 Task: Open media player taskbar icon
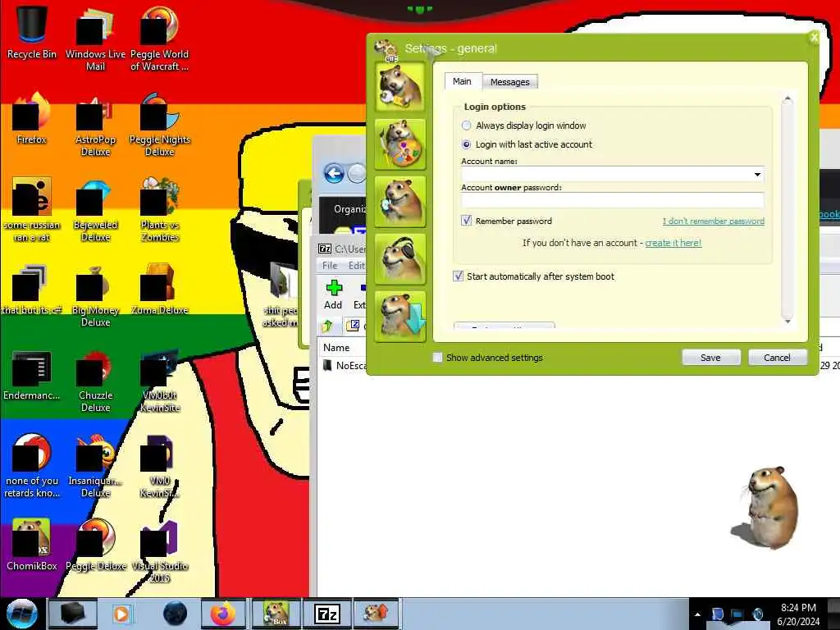(x=121, y=614)
